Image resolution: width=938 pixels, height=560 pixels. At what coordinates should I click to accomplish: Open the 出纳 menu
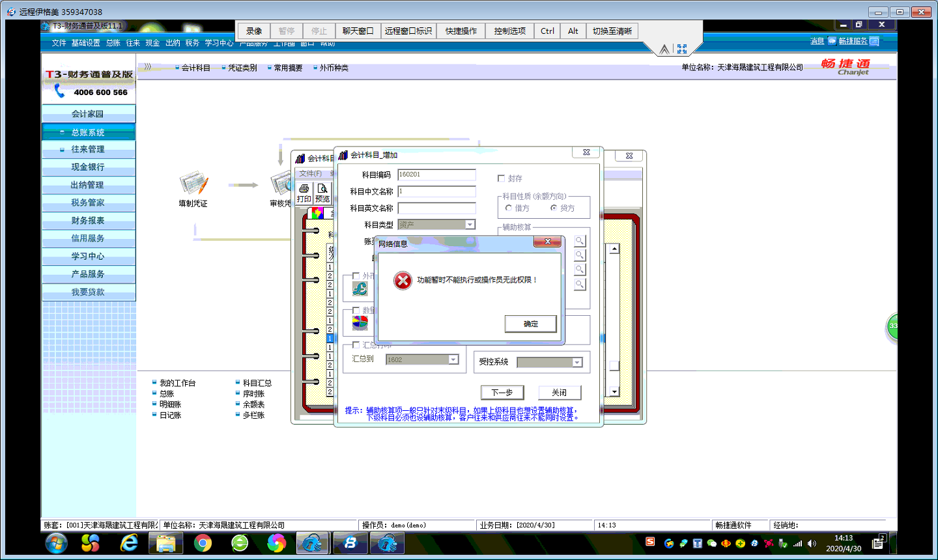[173, 43]
